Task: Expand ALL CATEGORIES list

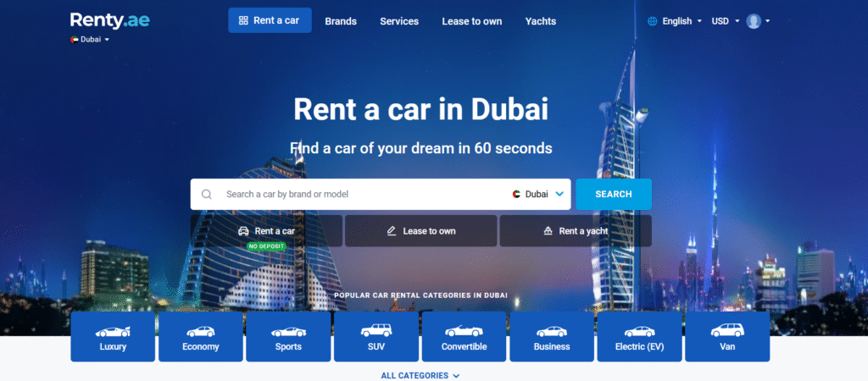Action: tap(420, 375)
